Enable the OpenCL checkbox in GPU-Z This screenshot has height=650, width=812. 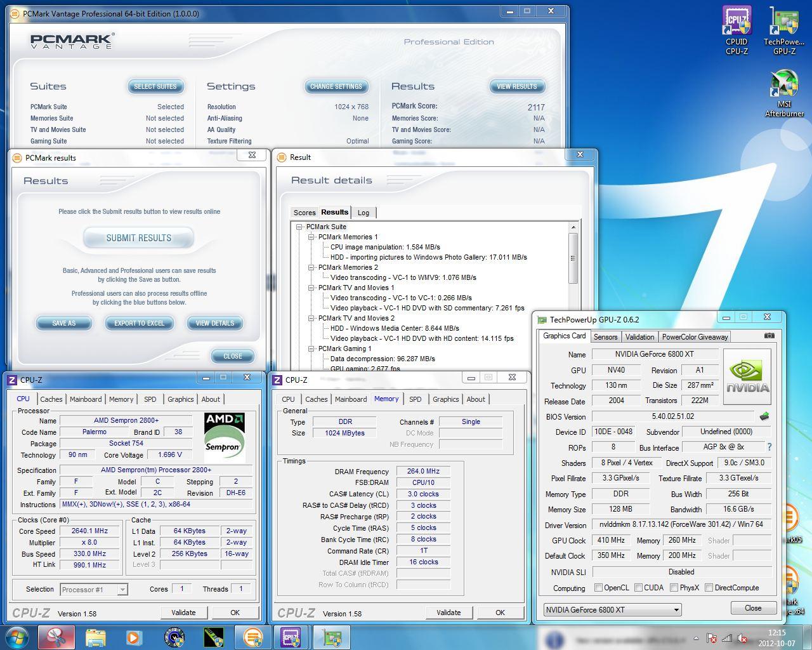pos(598,588)
